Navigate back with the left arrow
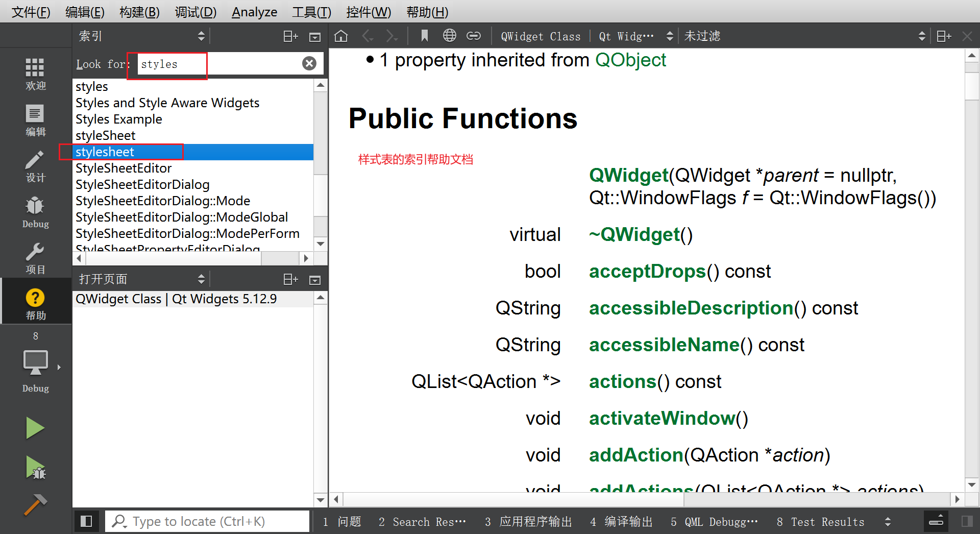This screenshot has width=980, height=534. (367, 36)
